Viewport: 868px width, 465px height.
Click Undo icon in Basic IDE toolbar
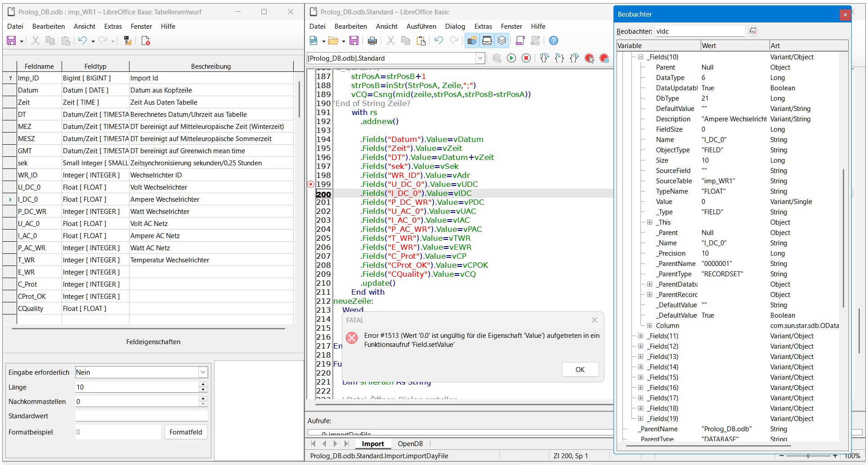(x=438, y=41)
